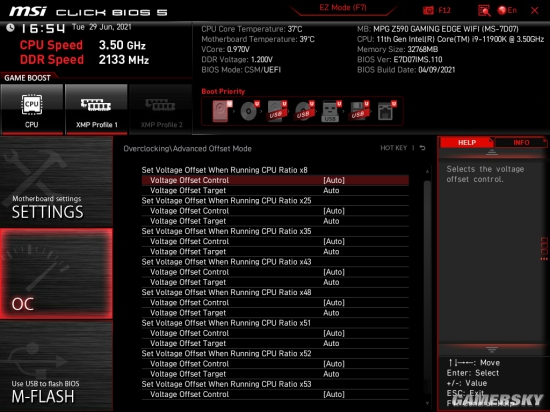
Task: Select the hard disk boot priority icon
Action: [222, 111]
